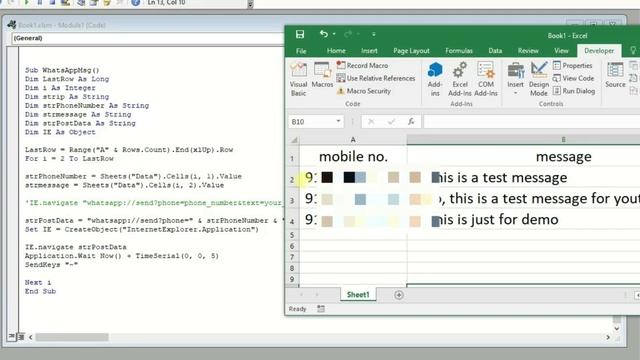640x360 pixels.
Task: Open the VBA toolbar options dropdown
Action: (x=250, y=4)
